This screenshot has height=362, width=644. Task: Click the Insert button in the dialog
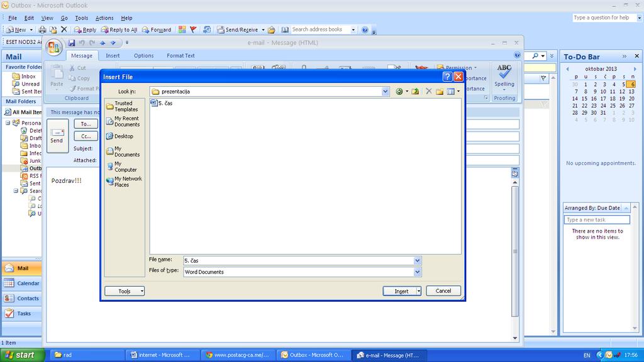coord(399,291)
